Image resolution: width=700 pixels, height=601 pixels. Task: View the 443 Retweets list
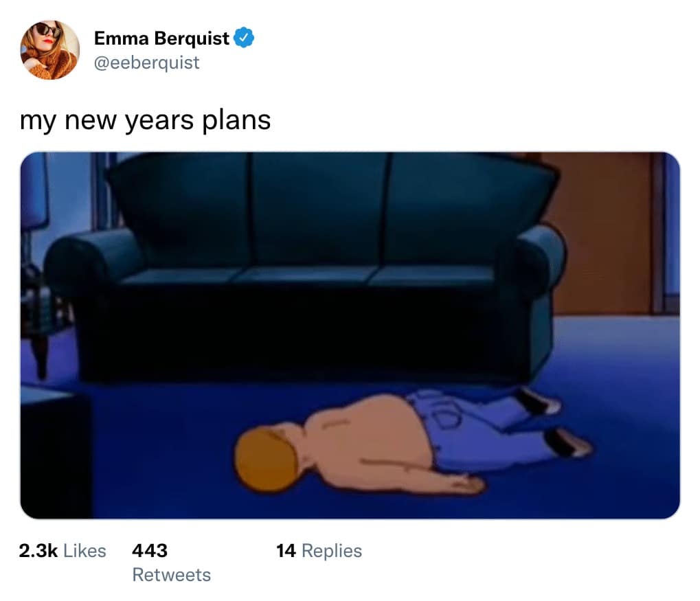pos(172,563)
